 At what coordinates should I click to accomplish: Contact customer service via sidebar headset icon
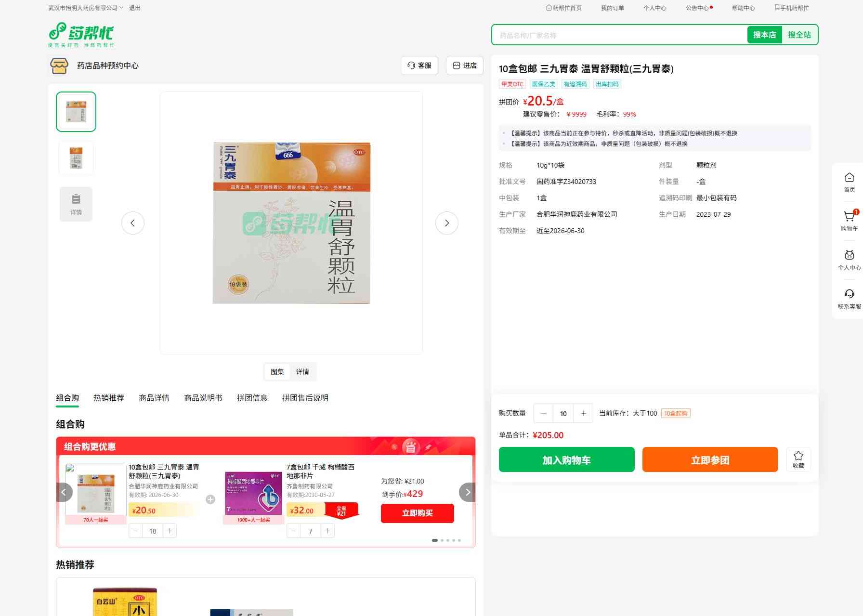[849, 299]
